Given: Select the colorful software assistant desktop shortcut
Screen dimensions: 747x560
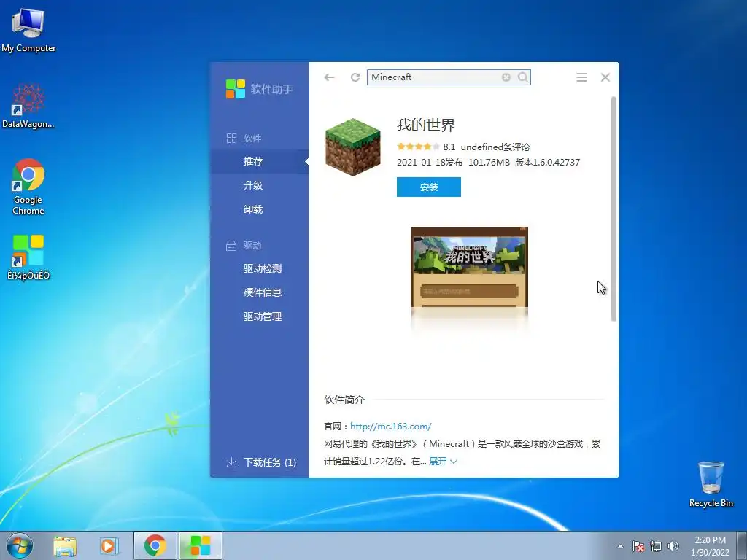Looking at the screenshot, I should tap(28, 257).
